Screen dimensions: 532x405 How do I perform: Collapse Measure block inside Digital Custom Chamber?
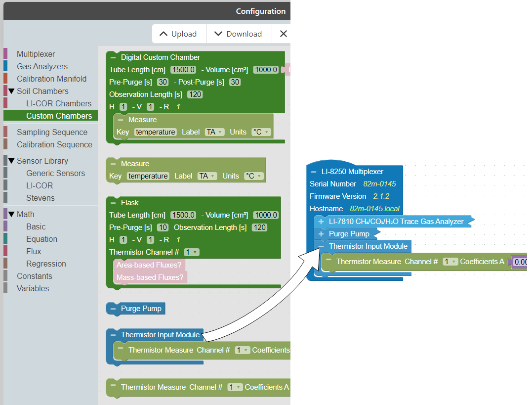pos(121,120)
